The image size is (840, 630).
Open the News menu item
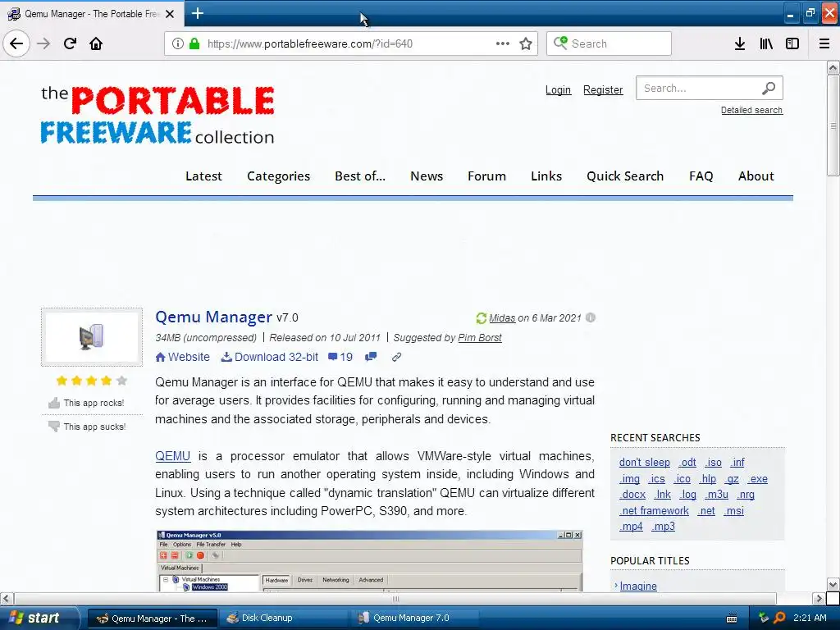click(x=427, y=176)
